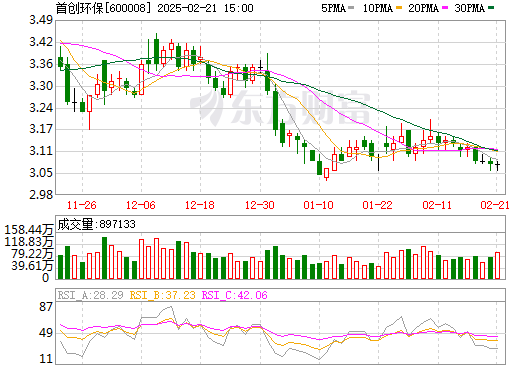The width and height of the screenshot is (520, 365).
Task: Click the 3.49 price axis label
Action: pyautogui.click(x=41, y=20)
